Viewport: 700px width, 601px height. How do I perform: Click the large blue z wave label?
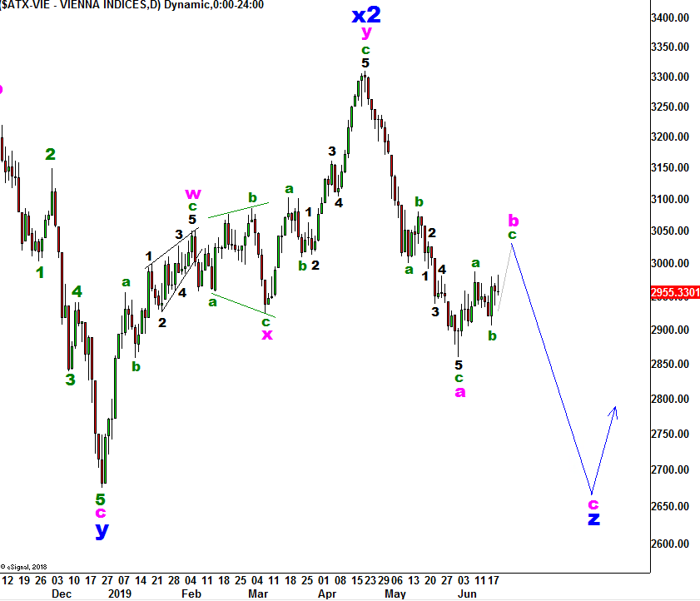pyautogui.click(x=593, y=518)
